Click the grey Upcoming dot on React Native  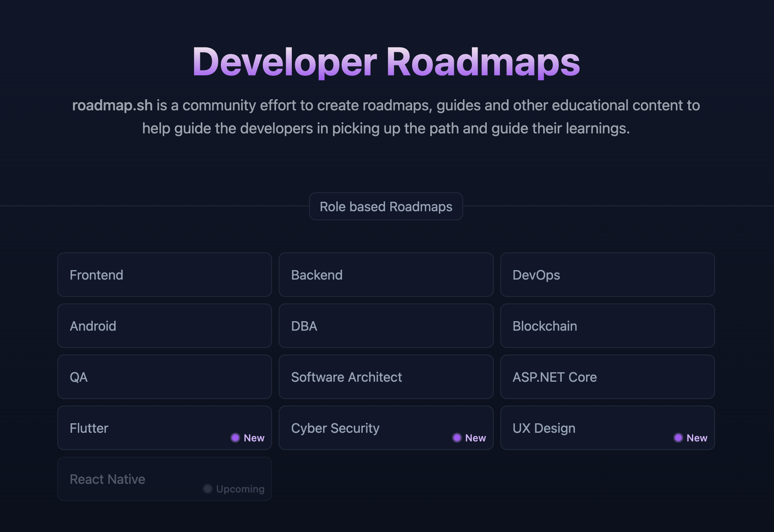pos(208,489)
